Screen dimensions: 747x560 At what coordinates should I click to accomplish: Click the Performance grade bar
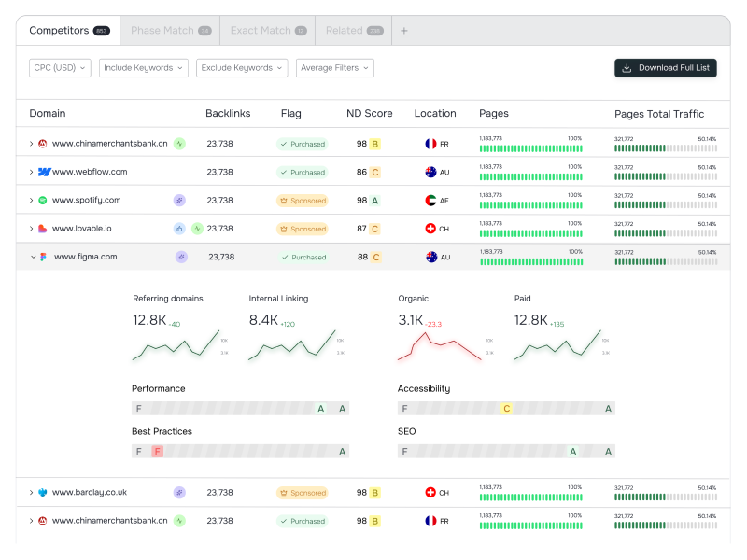click(x=240, y=409)
